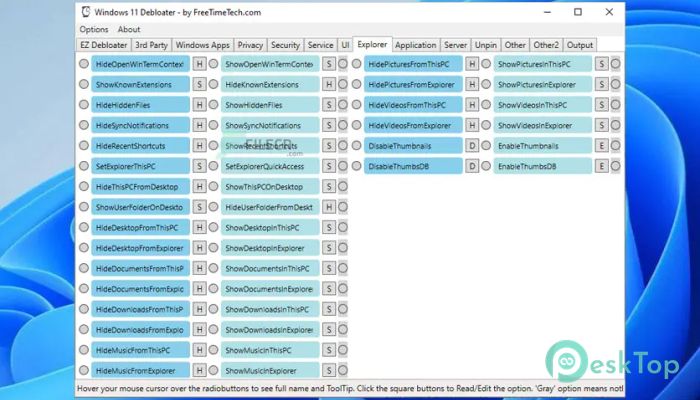Click the ShowVideosInThisPC label
Viewport: 700px width, 400px height.
click(543, 105)
